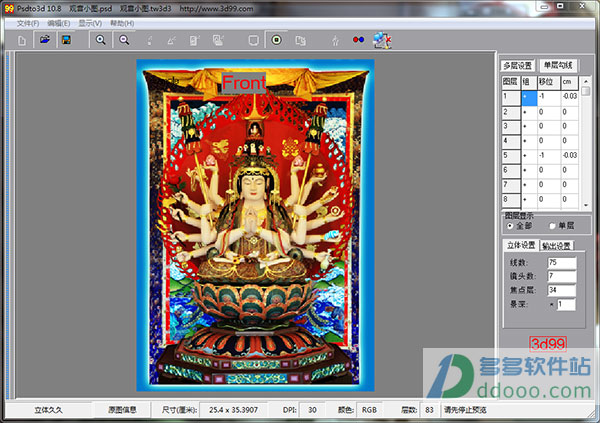This screenshot has width=600, height=423.
Task: Click the 请先停止预览 status message
Action: 465,410
